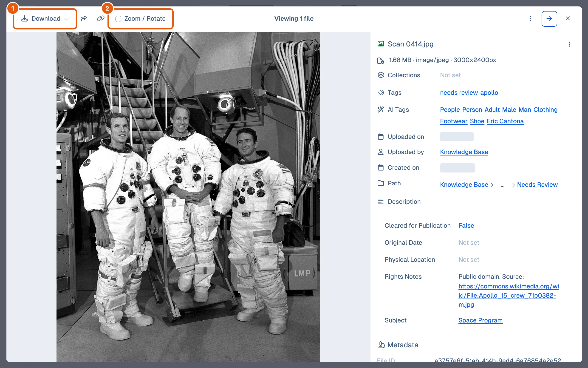588x368 pixels.
Task: Select the Shoe AI tag
Action: 477,121
